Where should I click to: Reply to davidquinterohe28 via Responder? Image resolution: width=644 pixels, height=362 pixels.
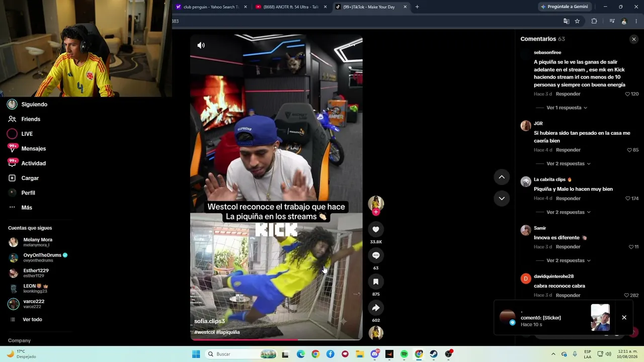(568, 295)
